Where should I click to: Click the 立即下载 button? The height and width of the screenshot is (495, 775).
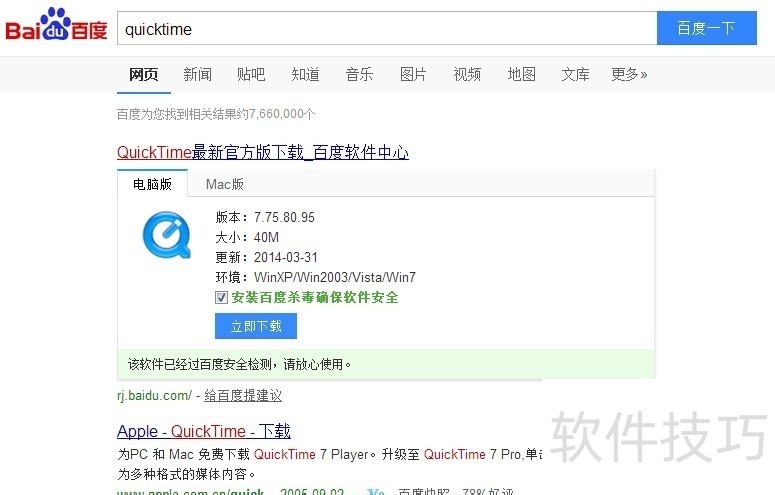tap(256, 326)
